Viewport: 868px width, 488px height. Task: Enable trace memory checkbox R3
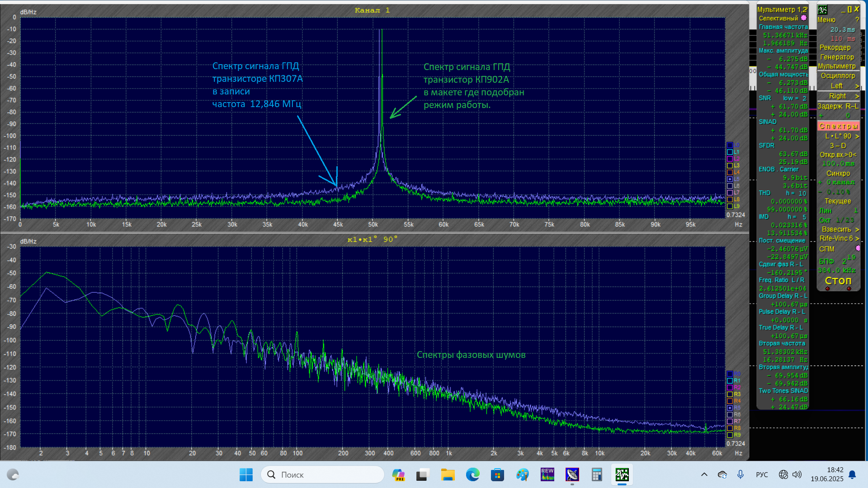pyautogui.click(x=730, y=394)
